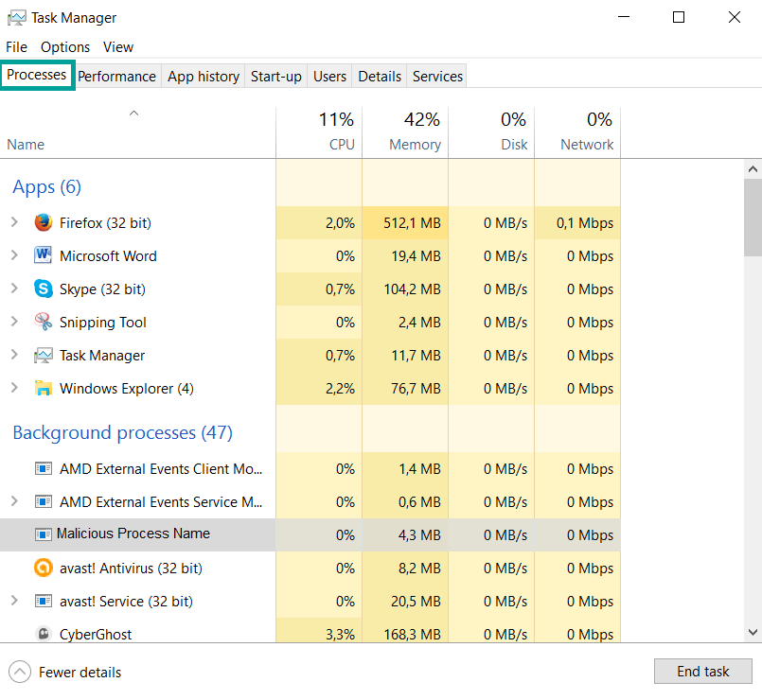762x700 pixels.
Task: Switch to the Performance tab
Action: pos(116,77)
